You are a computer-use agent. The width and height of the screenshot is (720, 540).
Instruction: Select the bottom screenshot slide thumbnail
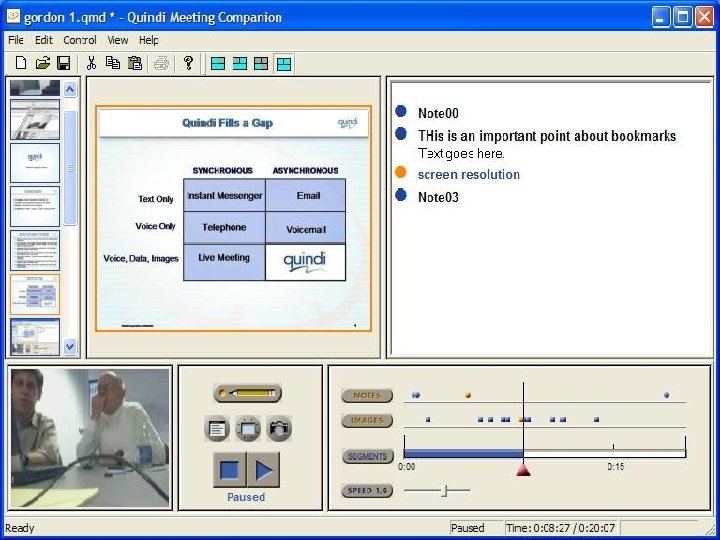click(x=35, y=337)
